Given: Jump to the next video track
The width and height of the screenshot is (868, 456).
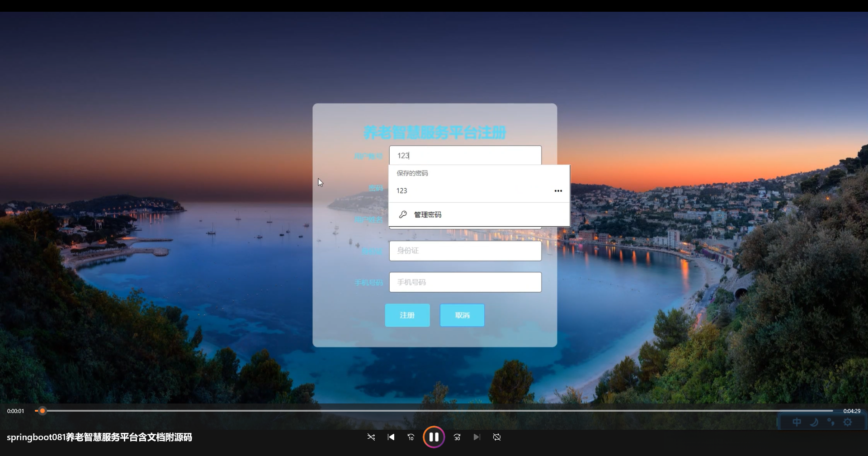Looking at the screenshot, I should 476,437.
